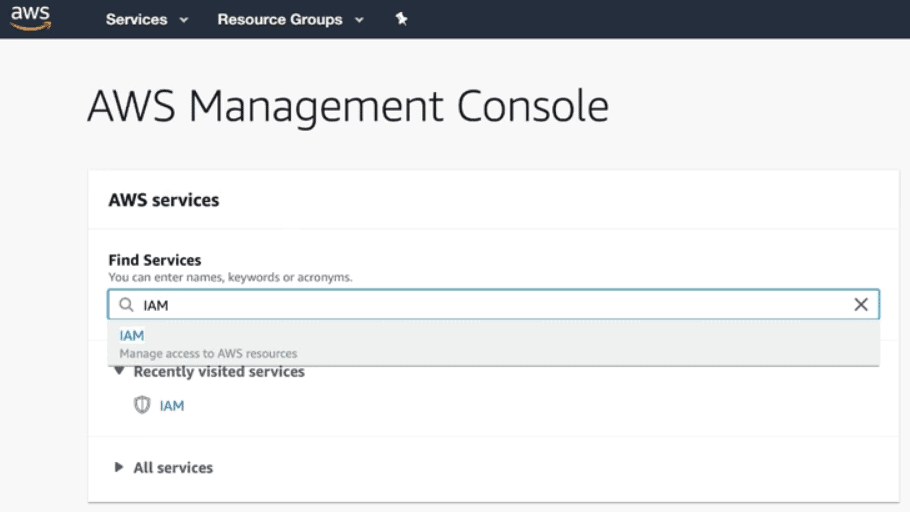Expand the Services dropdown arrow
Viewport: 910px width, 512px height.
[x=184, y=20]
